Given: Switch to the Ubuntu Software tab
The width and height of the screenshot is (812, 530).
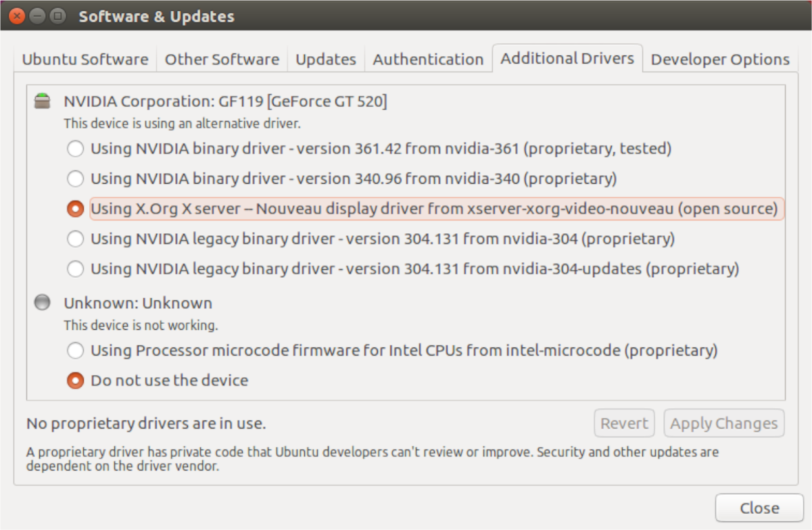Looking at the screenshot, I should point(85,59).
